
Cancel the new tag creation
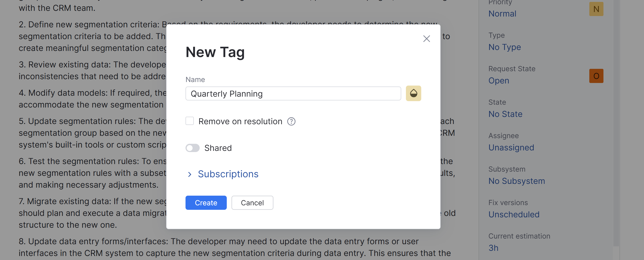point(252,203)
